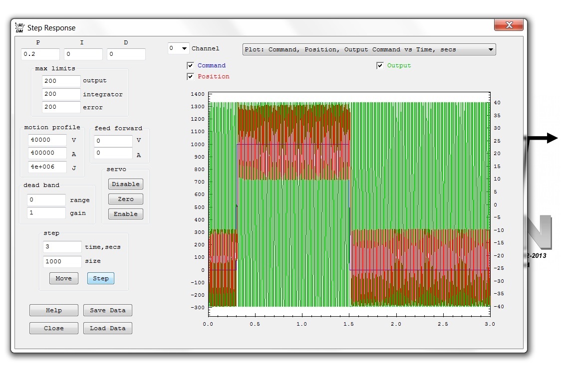
Task: Toggle the Output plot checkbox
Action: pyautogui.click(x=380, y=65)
